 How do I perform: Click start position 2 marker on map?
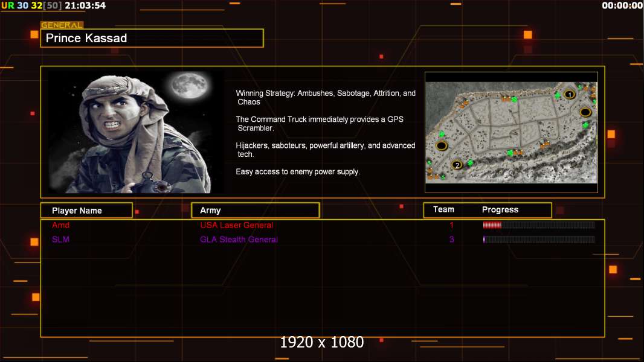(457, 165)
